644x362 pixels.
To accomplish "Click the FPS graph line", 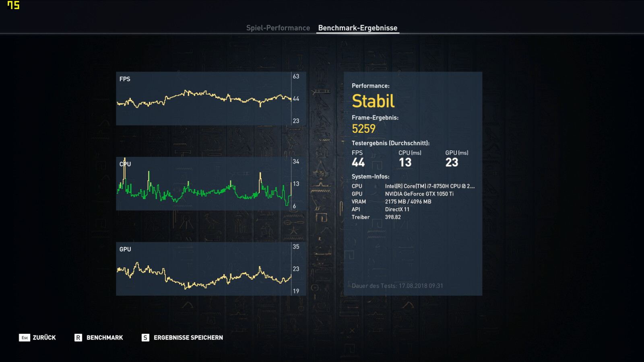I will pyautogui.click(x=203, y=97).
